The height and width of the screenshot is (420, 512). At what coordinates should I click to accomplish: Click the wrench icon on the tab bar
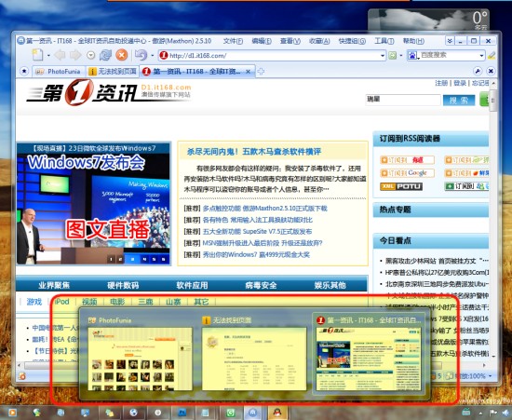[477, 71]
